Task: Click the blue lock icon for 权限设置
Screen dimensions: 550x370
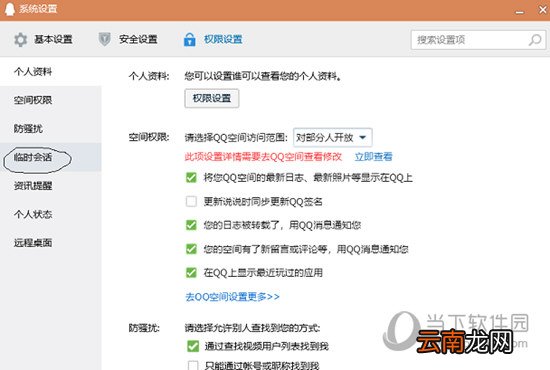Action: [x=189, y=39]
